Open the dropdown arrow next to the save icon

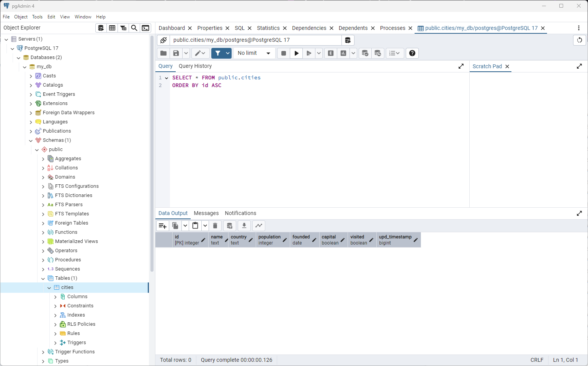click(x=186, y=53)
